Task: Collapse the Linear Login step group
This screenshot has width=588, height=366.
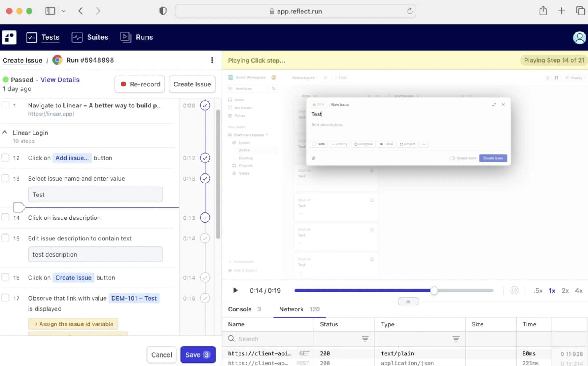Action: click(5, 132)
